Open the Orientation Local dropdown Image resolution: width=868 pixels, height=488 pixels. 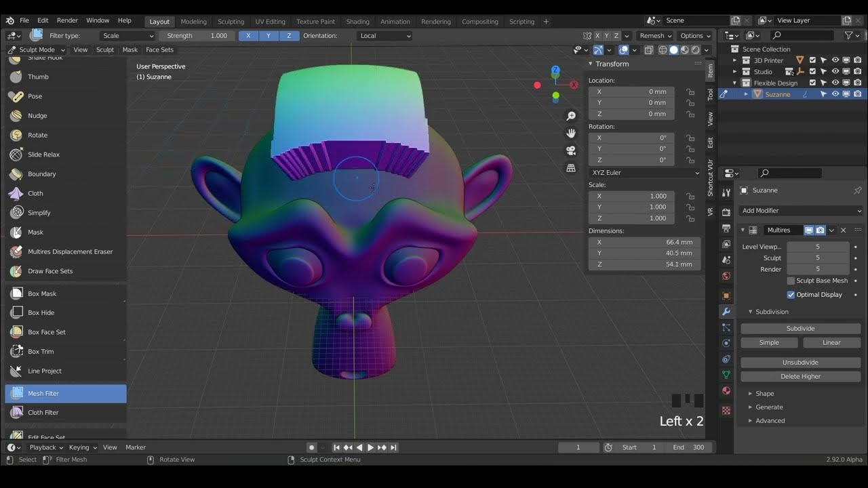tap(384, 35)
